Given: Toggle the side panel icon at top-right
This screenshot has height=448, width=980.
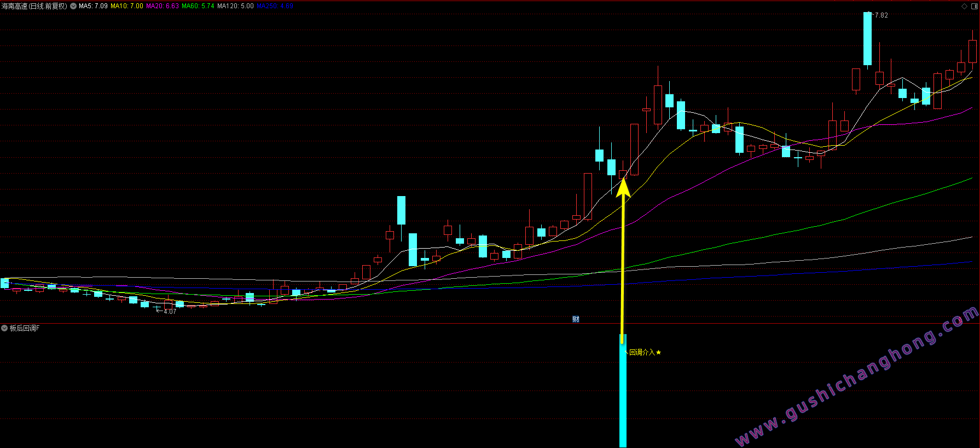Looking at the screenshot, I should (975, 6).
